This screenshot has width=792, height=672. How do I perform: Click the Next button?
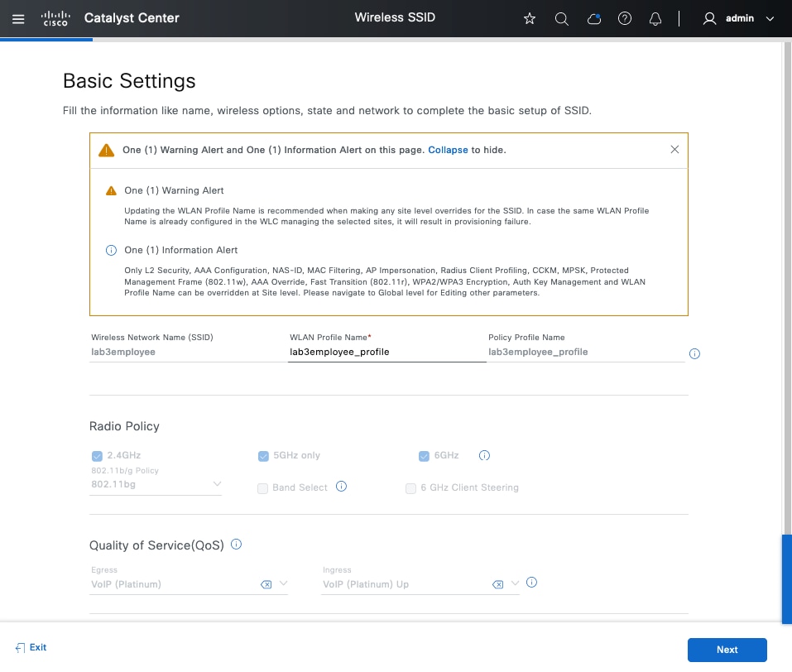coord(727,650)
